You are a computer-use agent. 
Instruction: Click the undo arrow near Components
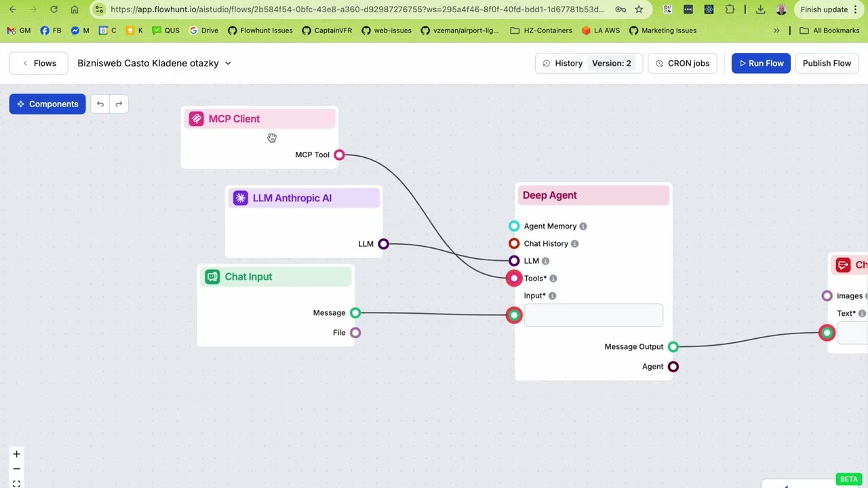pos(100,104)
